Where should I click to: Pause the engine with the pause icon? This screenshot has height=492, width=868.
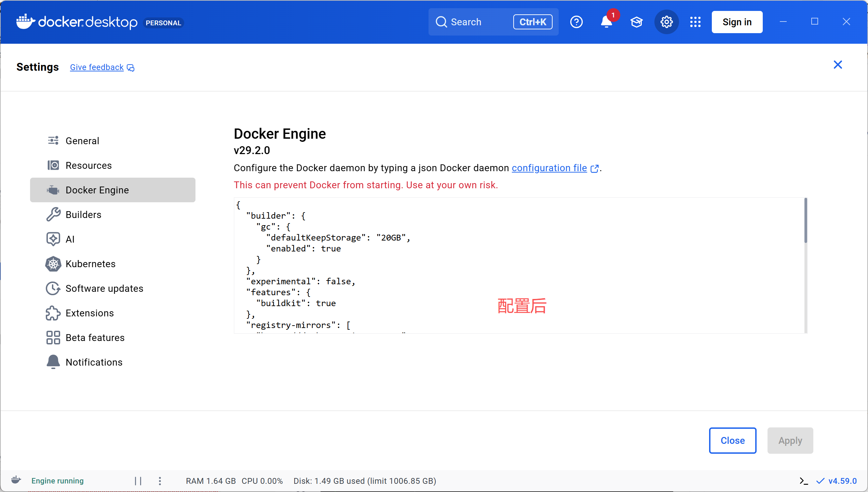tap(138, 481)
